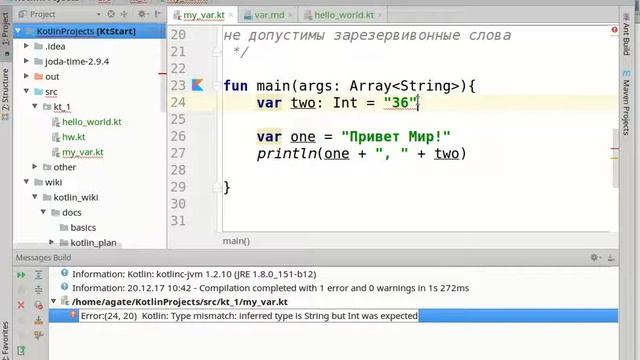This screenshot has height=360, width=640.
Task: Collapse the docs folder
Action: coord(43,212)
